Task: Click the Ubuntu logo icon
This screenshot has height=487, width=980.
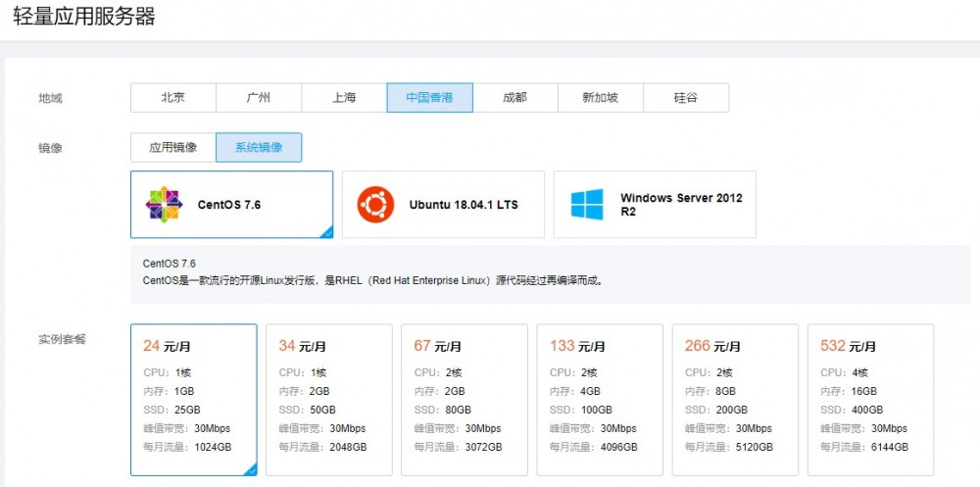Action: click(375, 205)
